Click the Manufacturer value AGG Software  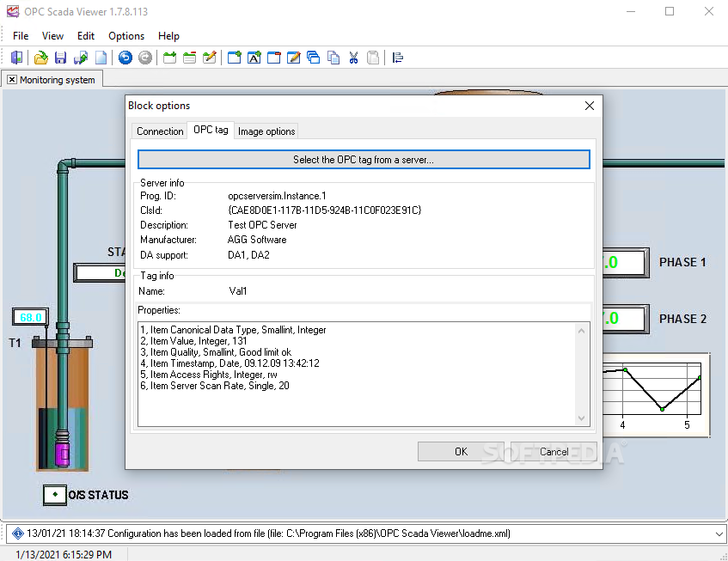point(257,240)
